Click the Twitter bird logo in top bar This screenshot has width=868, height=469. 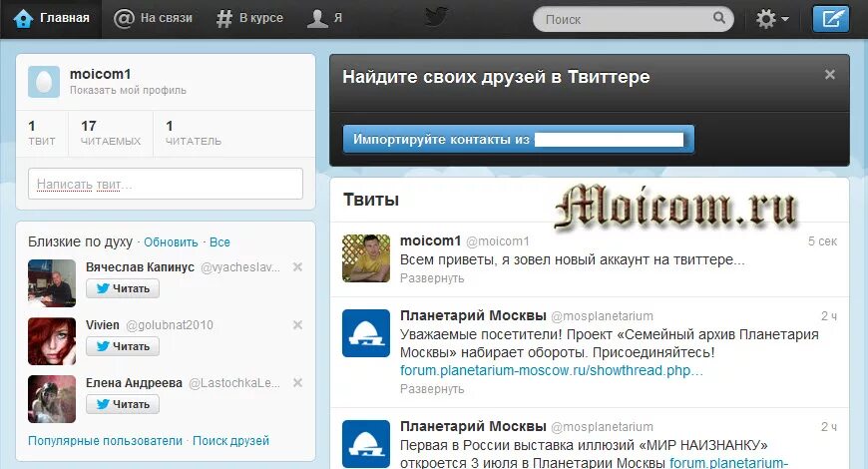coord(436,17)
